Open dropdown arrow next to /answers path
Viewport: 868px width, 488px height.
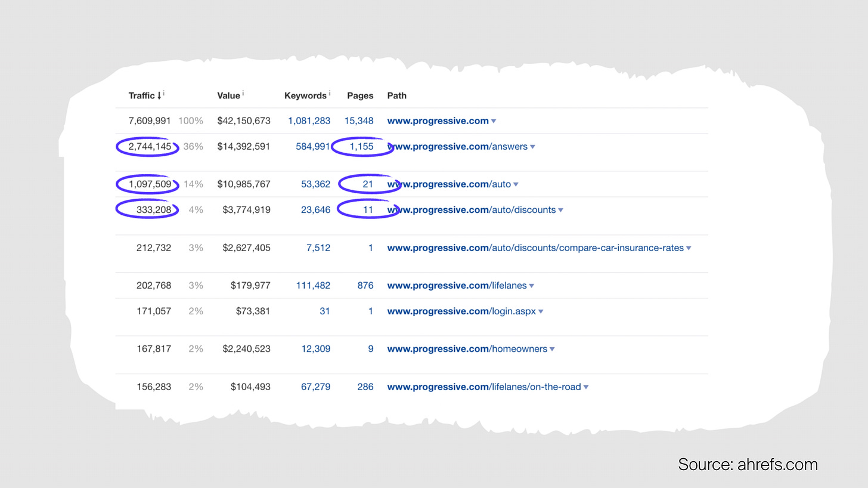(532, 147)
